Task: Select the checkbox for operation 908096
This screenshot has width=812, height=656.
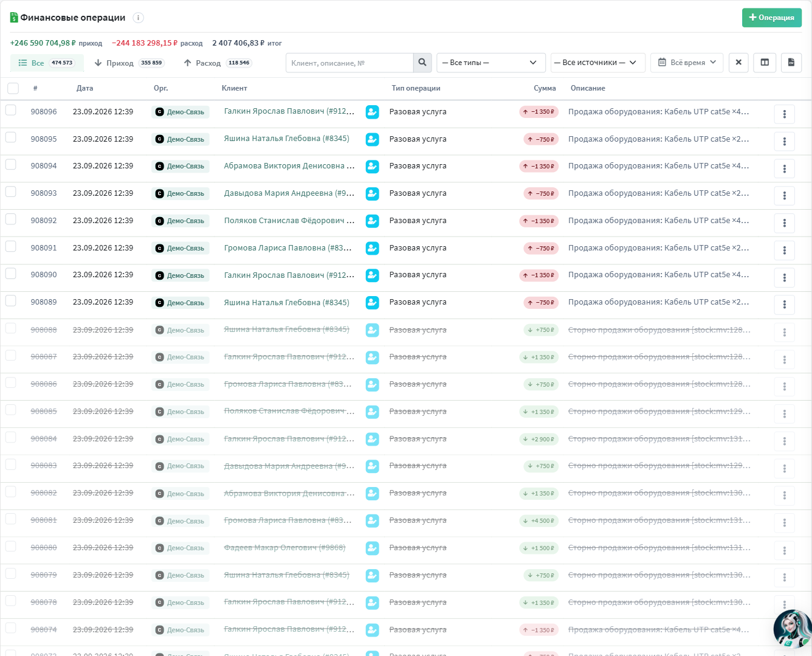Action: click(11, 110)
